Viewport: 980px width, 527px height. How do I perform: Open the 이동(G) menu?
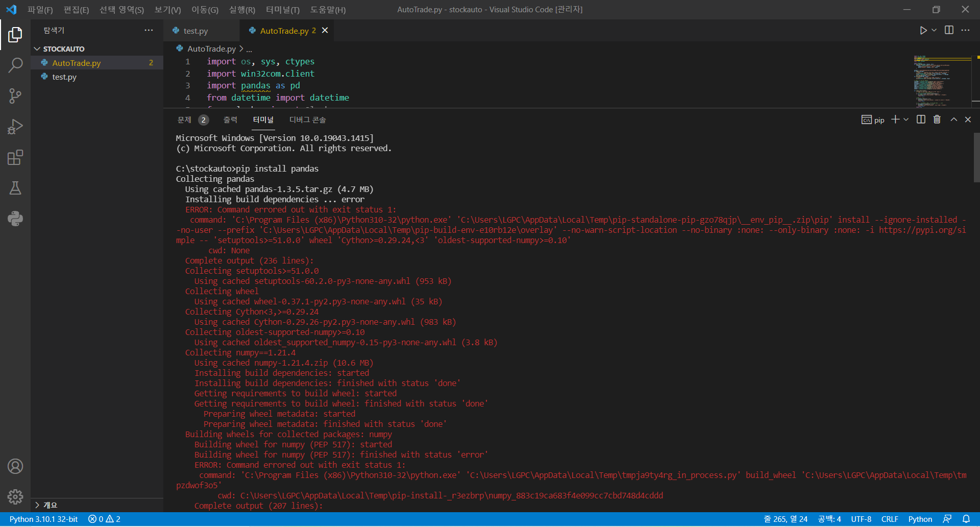click(x=205, y=10)
